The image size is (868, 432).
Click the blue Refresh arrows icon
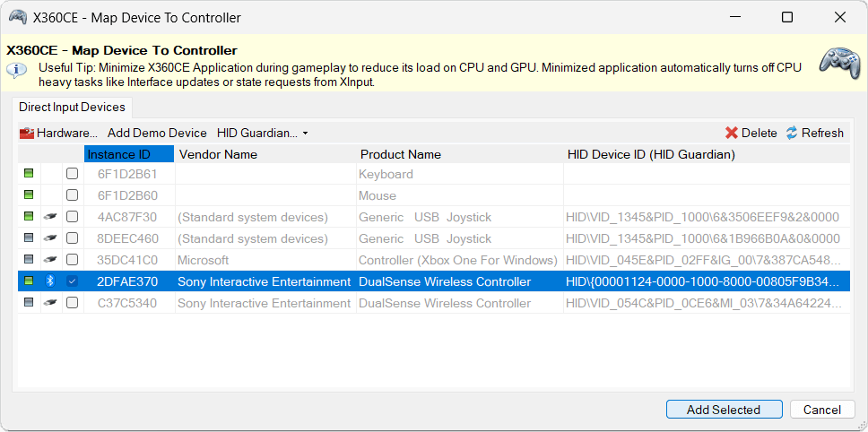pyautogui.click(x=792, y=133)
